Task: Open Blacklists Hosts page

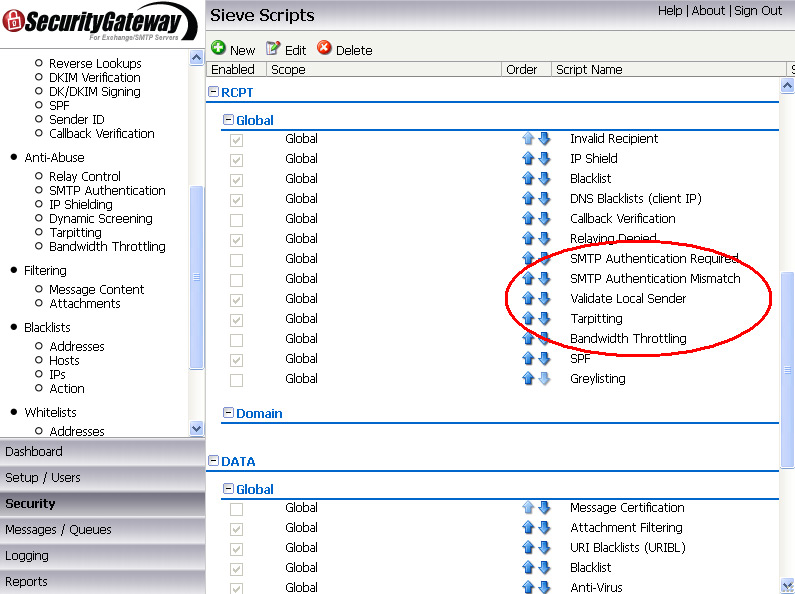Action: 64,360
